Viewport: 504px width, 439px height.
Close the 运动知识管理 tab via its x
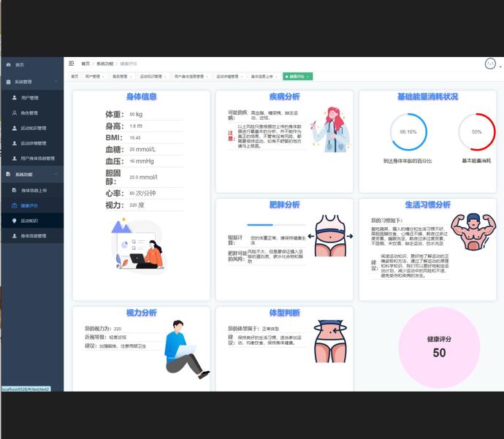click(165, 77)
